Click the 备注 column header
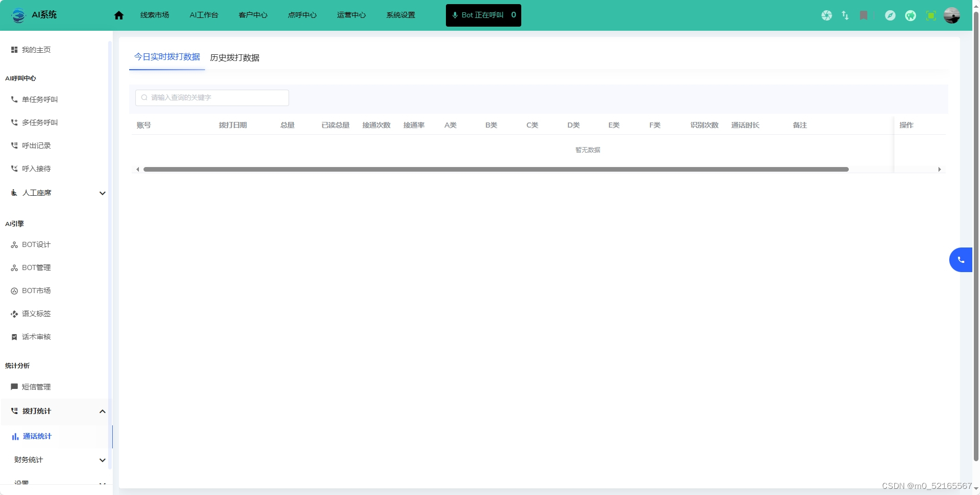 (800, 125)
